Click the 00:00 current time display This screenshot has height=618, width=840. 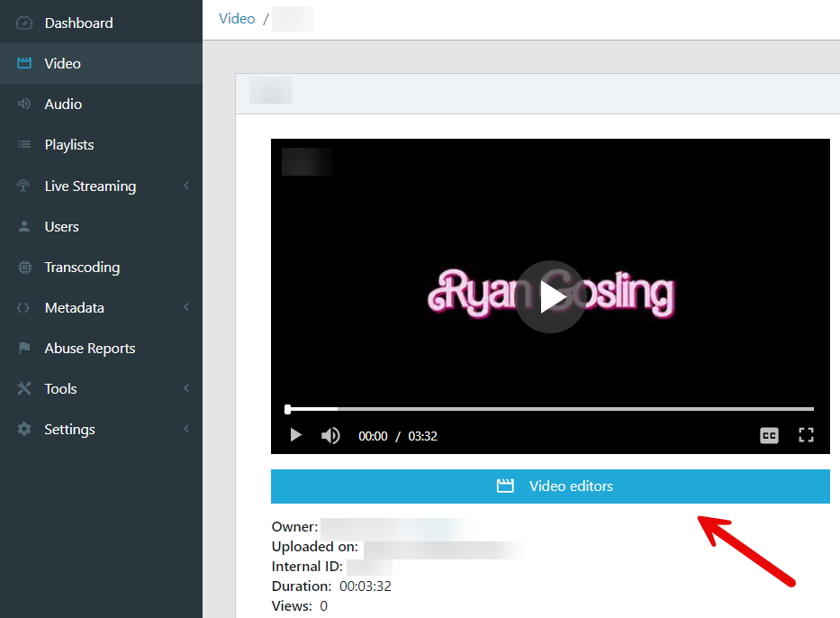click(373, 436)
